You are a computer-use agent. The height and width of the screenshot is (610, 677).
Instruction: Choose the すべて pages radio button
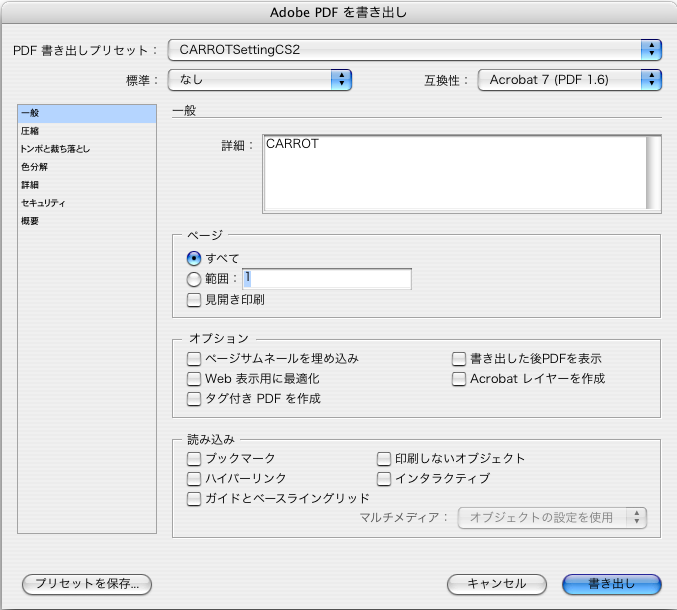194,259
